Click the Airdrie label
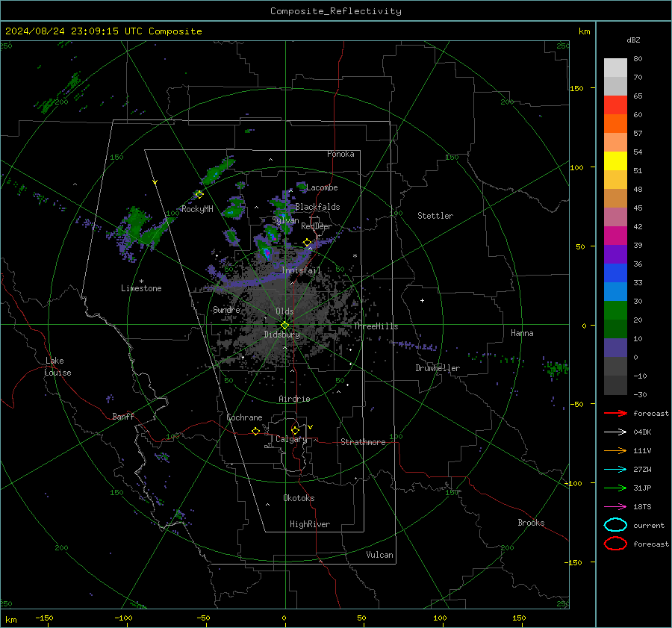 pos(294,399)
